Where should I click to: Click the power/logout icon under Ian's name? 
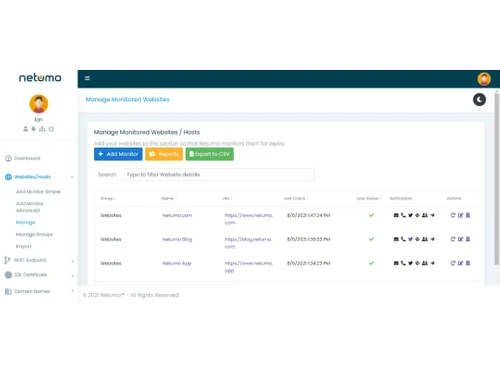tap(51, 129)
